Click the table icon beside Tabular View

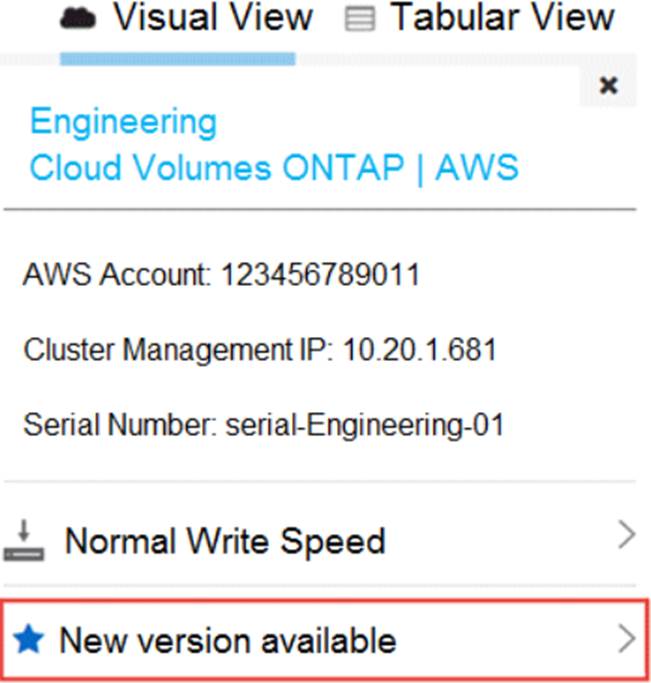[x=357, y=19]
